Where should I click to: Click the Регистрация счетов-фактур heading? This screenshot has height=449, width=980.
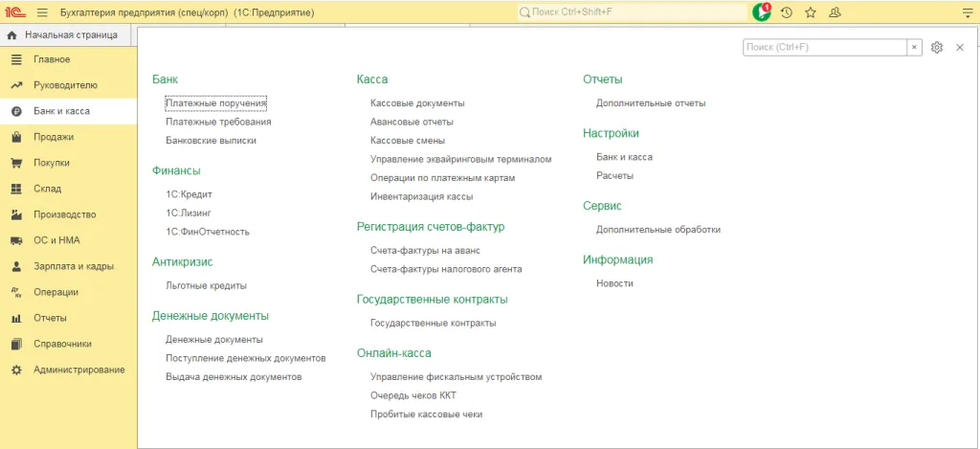pyautogui.click(x=431, y=226)
